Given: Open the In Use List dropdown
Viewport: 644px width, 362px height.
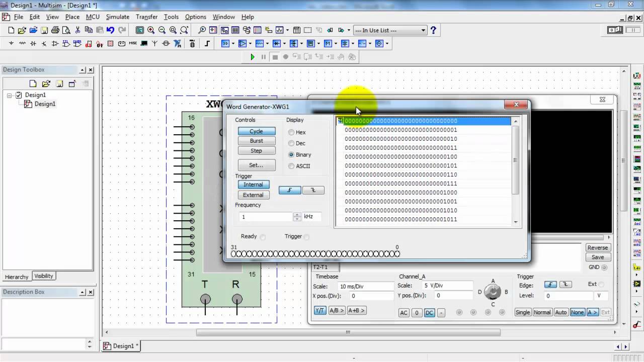Looking at the screenshot, I should tap(424, 30).
